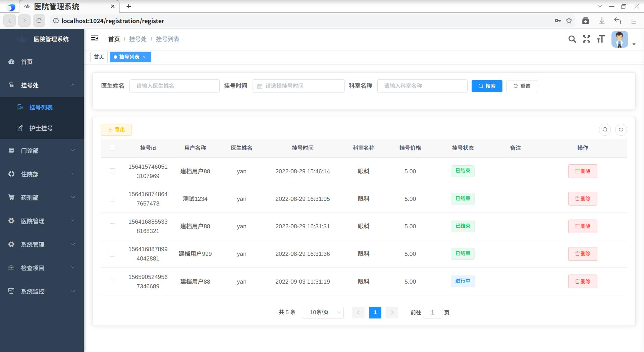The height and width of the screenshot is (352, 644).
Task: Check the row with id 1564157460513107969
Action: pos(112,171)
